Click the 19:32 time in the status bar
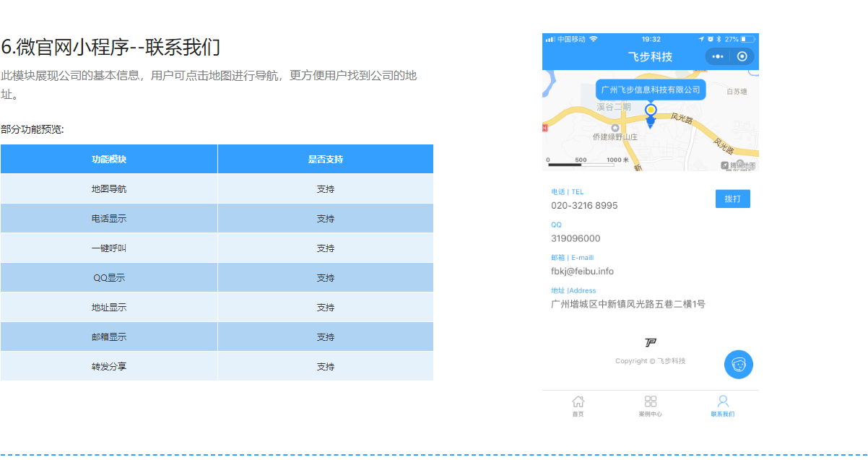 [x=651, y=39]
